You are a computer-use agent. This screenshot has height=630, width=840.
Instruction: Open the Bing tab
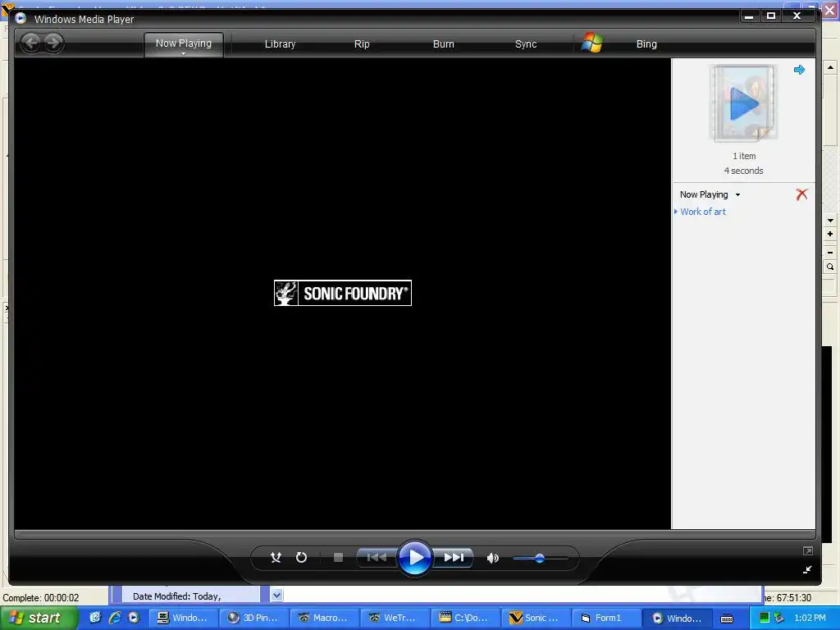[646, 44]
